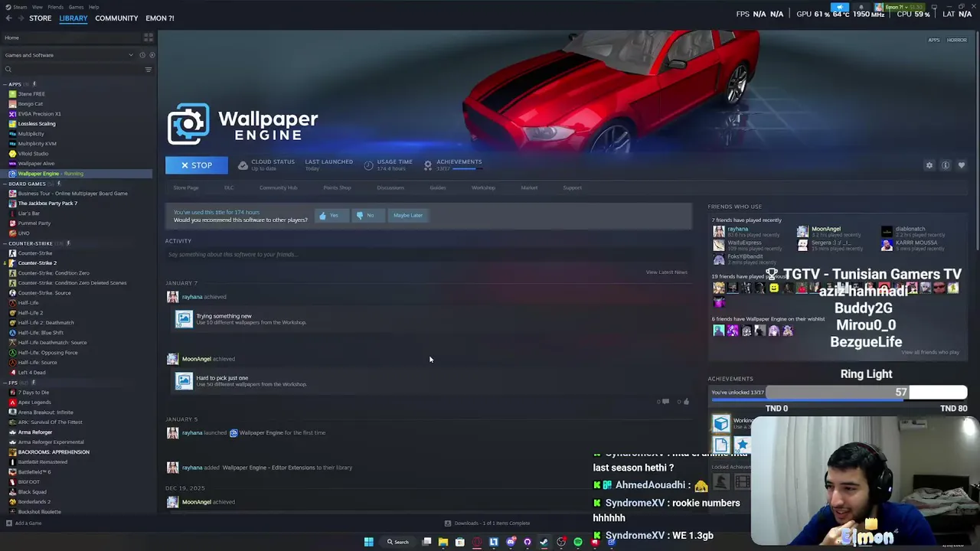The width and height of the screenshot is (980, 551).
Task: Click Say something about this software field
Action: click(x=427, y=255)
